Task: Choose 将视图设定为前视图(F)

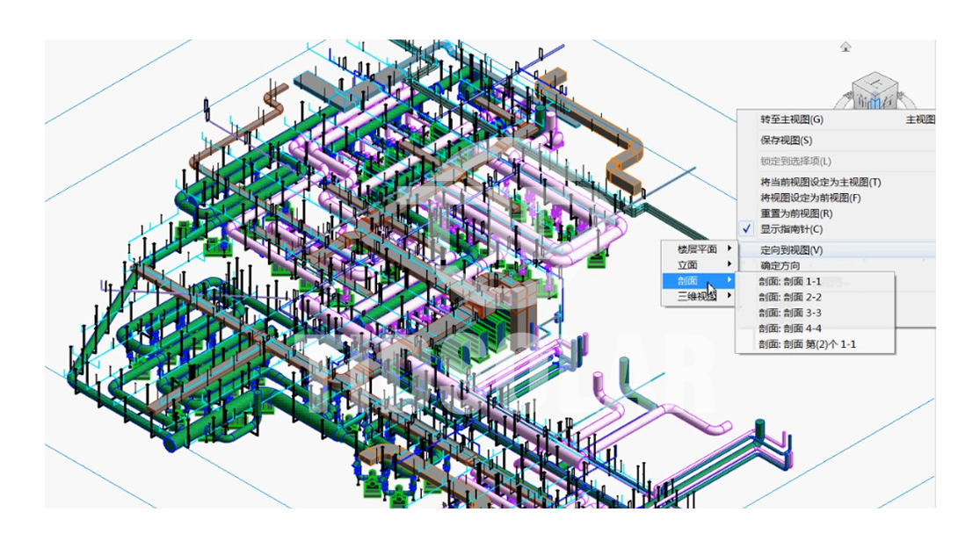Action: tap(809, 198)
